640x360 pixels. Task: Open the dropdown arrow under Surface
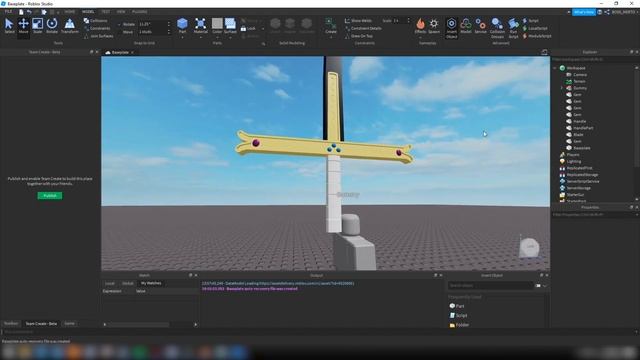(230, 38)
